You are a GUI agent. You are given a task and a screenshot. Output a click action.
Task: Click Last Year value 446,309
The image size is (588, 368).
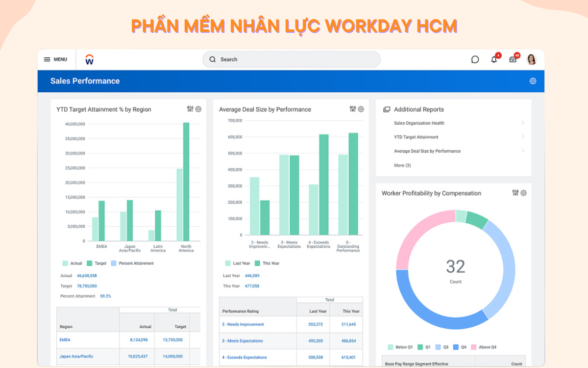[x=252, y=276]
